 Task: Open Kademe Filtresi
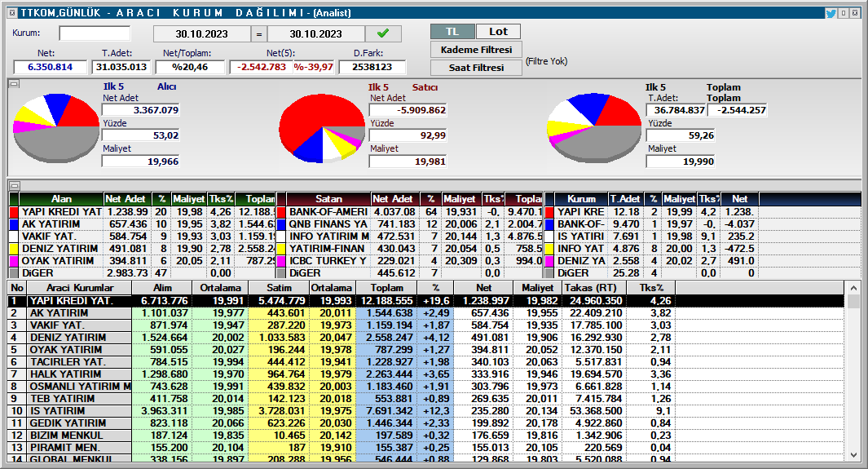(476, 50)
